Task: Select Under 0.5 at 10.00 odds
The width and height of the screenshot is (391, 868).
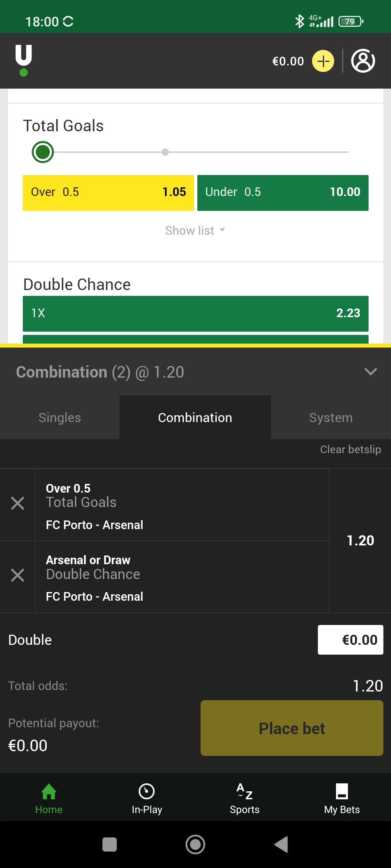Action: click(283, 193)
